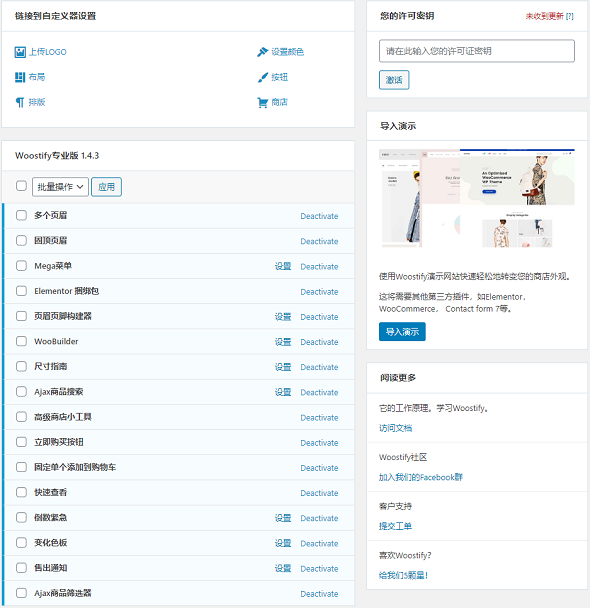Viewport: 590px width, 608px height.
Task: Open the 按钮 customizer link
Action: (279, 77)
